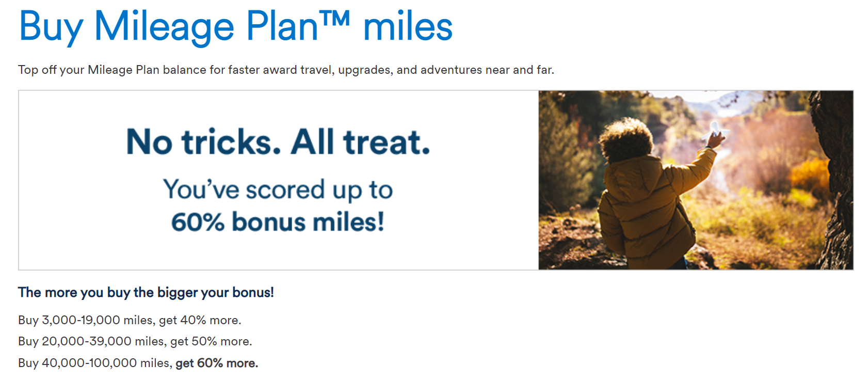868x381 pixels.
Task: Click the 'Top off your Mileage Plan balance' subtitle
Action: pyautogui.click(x=286, y=70)
